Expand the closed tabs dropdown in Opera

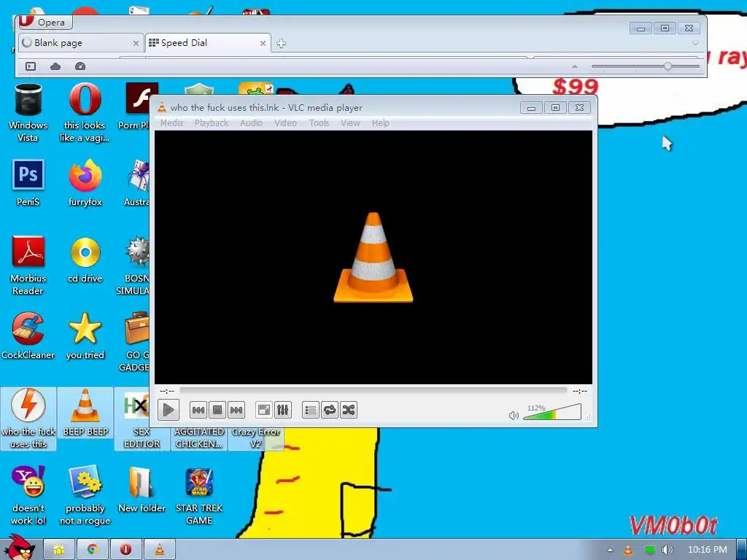click(695, 43)
